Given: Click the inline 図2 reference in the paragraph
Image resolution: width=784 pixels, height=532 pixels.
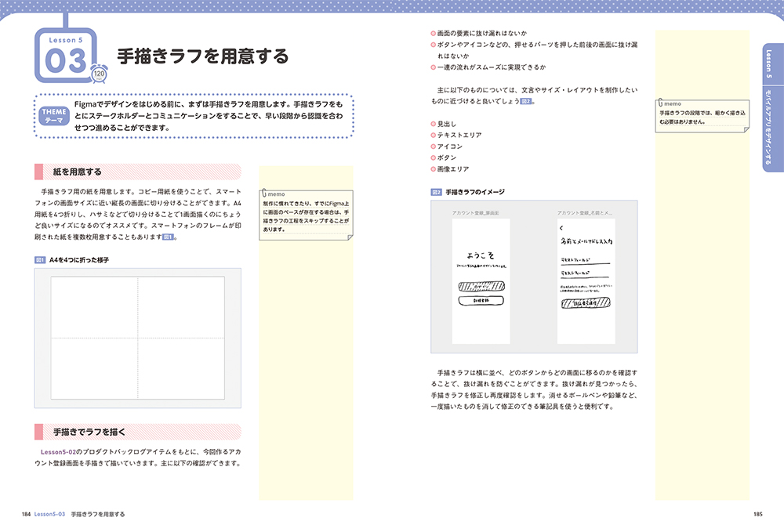Looking at the screenshot, I should (528, 101).
